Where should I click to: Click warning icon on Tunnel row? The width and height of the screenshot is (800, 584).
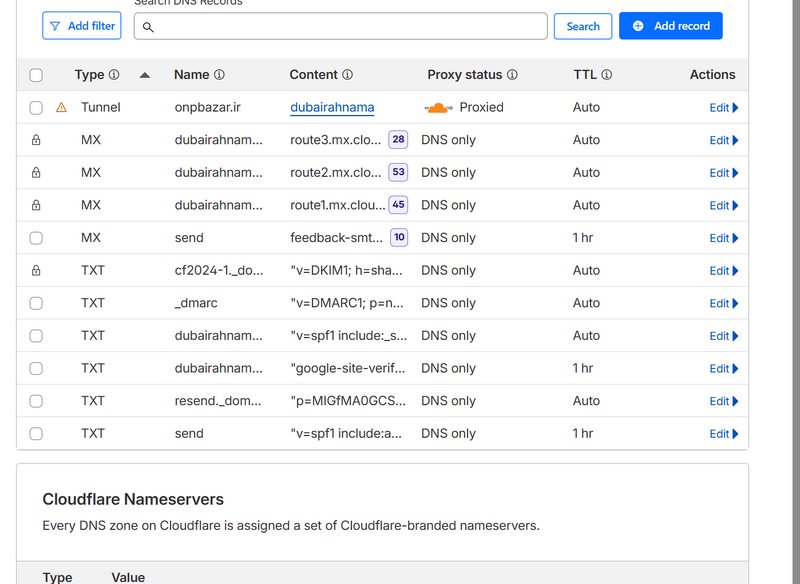tap(61, 107)
